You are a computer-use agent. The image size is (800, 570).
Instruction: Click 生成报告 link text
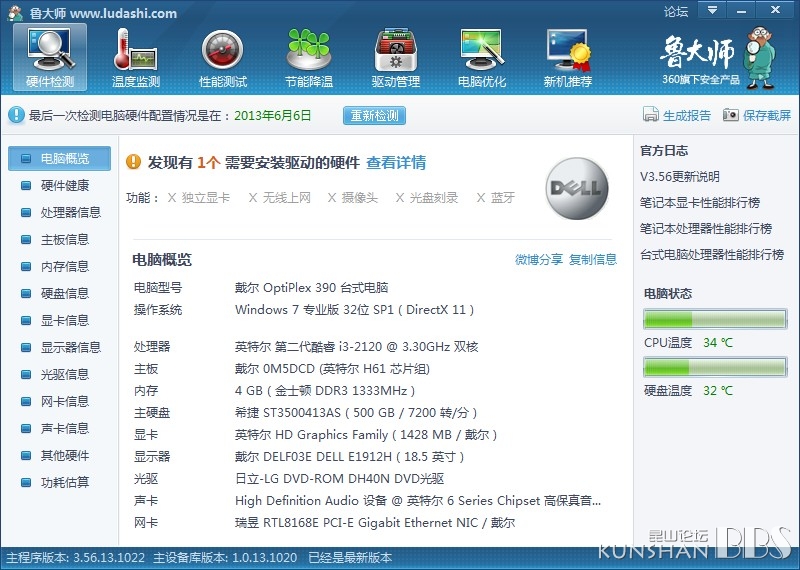pos(687,115)
